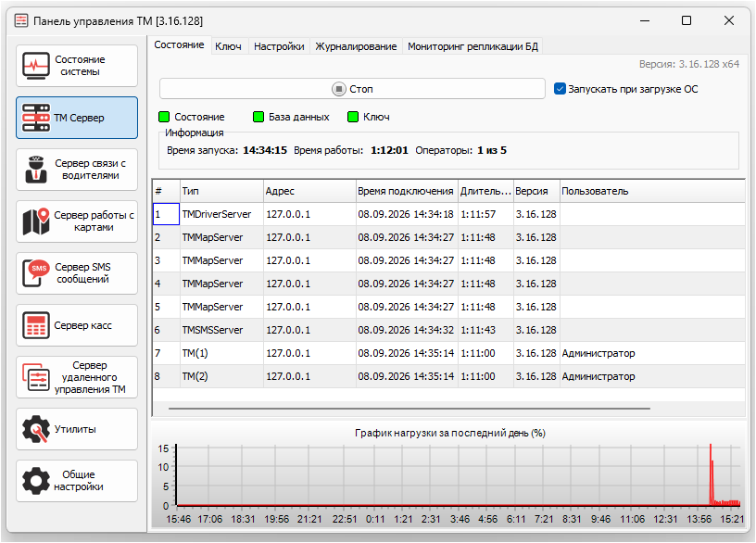Select the TM Сервер server-rack icon
This screenshot has height=543, width=756.
(36, 118)
